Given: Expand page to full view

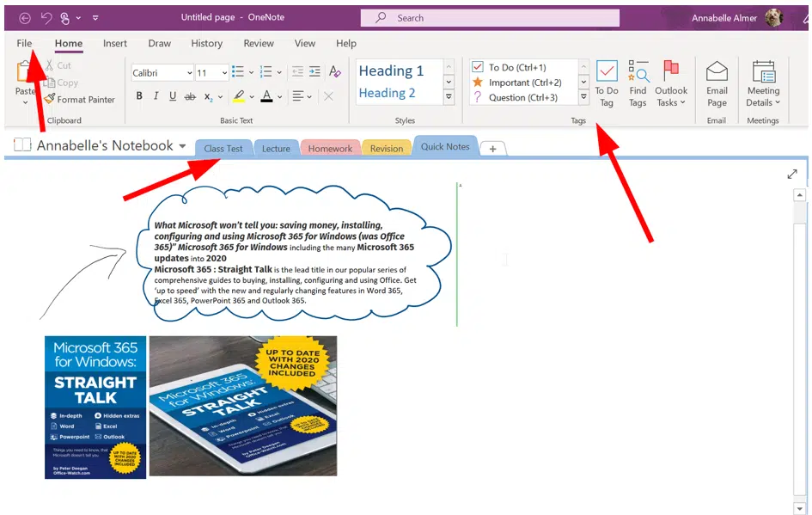Looking at the screenshot, I should pyautogui.click(x=791, y=174).
